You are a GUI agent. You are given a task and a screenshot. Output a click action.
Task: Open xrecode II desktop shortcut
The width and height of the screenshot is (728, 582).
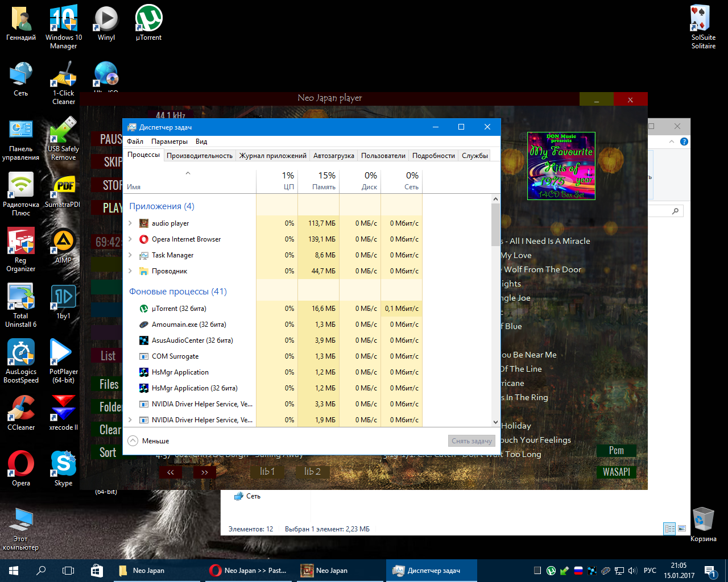(x=63, y=413)
